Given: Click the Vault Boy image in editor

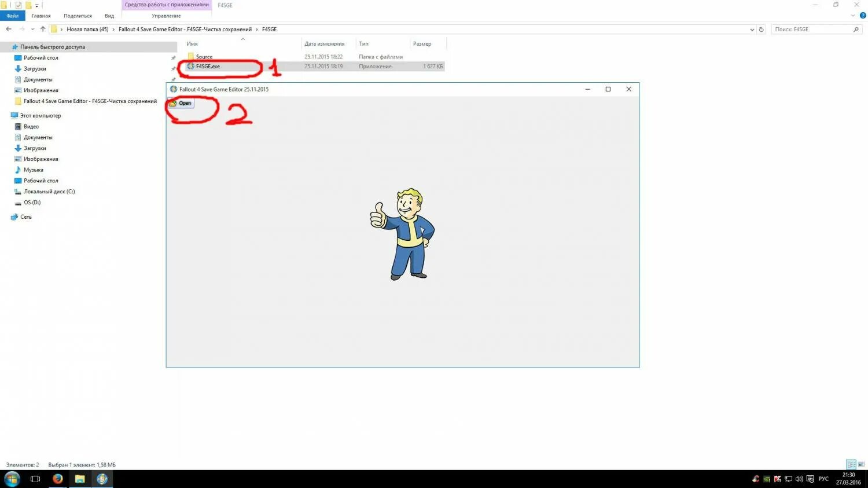Looking at the screenshot, I should (403, 234).
